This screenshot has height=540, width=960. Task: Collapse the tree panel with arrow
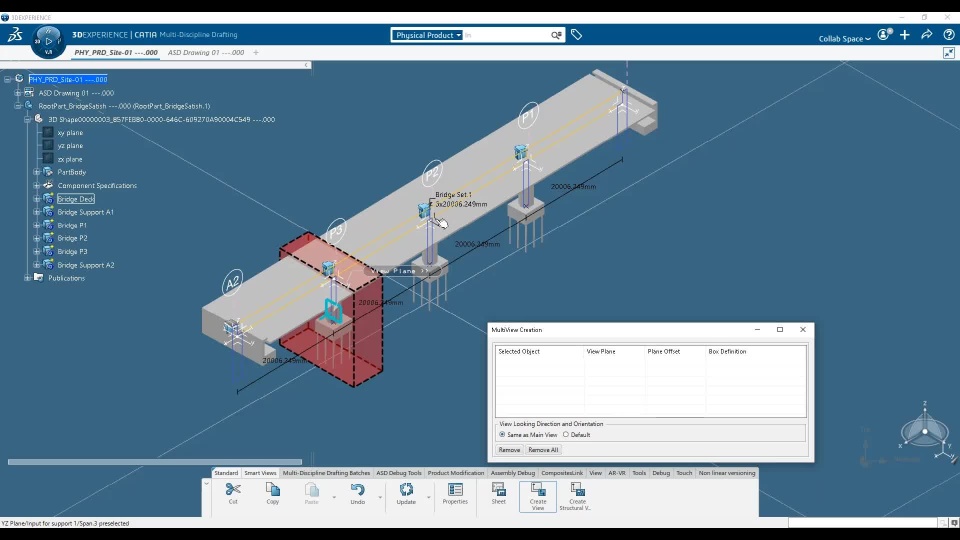[x=306, y=65]
